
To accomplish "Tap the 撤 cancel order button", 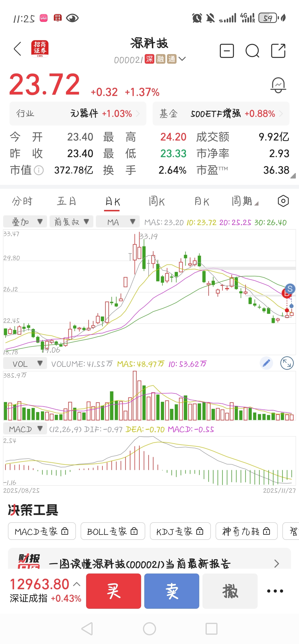I will click(x=230, y=591).
